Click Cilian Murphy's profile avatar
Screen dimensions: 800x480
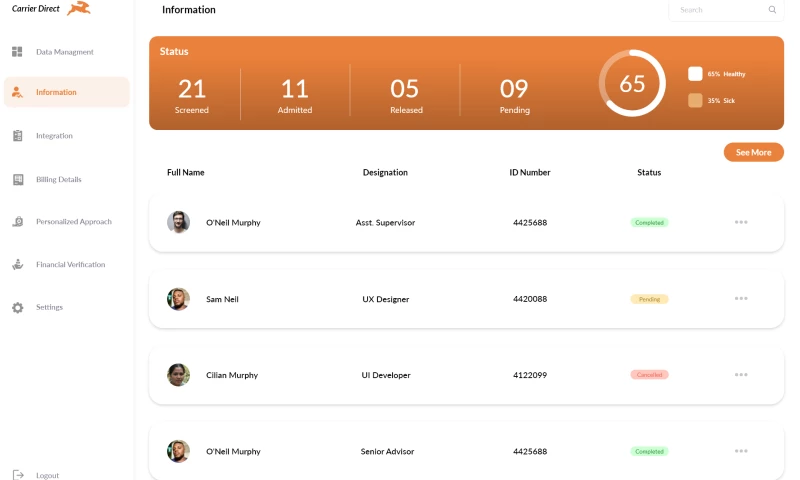click(178, 375)
